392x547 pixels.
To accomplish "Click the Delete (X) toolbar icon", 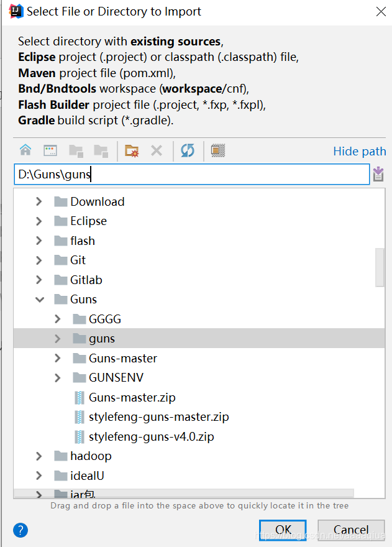I will pyautogui.click(x=157, y=150).
